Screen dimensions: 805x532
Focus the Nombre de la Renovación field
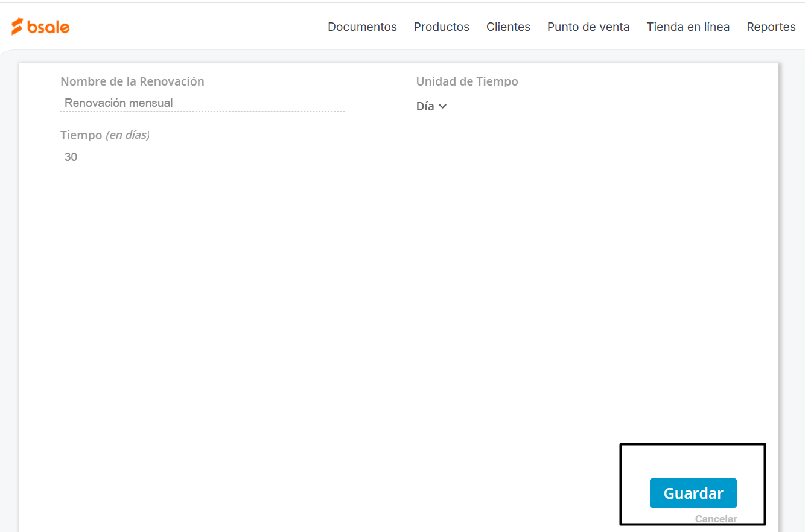(x=202, y=103)
